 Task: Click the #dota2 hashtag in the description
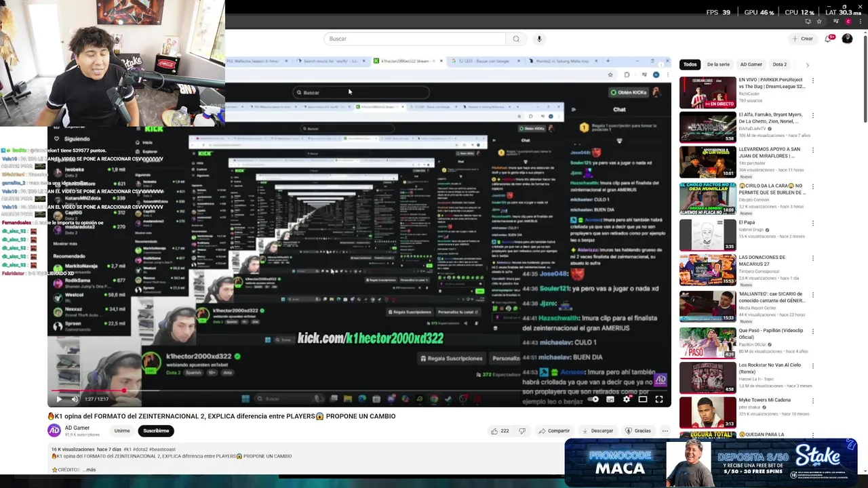point(140,449)
